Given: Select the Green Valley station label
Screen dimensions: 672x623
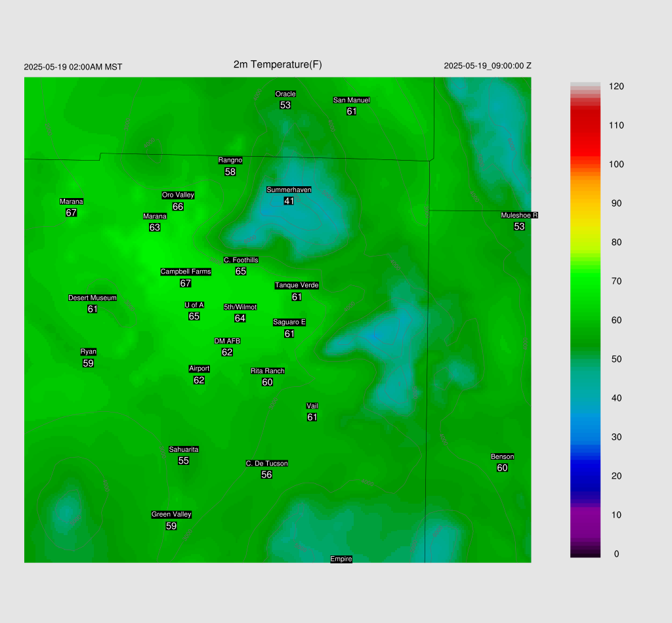Looking at the screenshot, I should (171, 514).
